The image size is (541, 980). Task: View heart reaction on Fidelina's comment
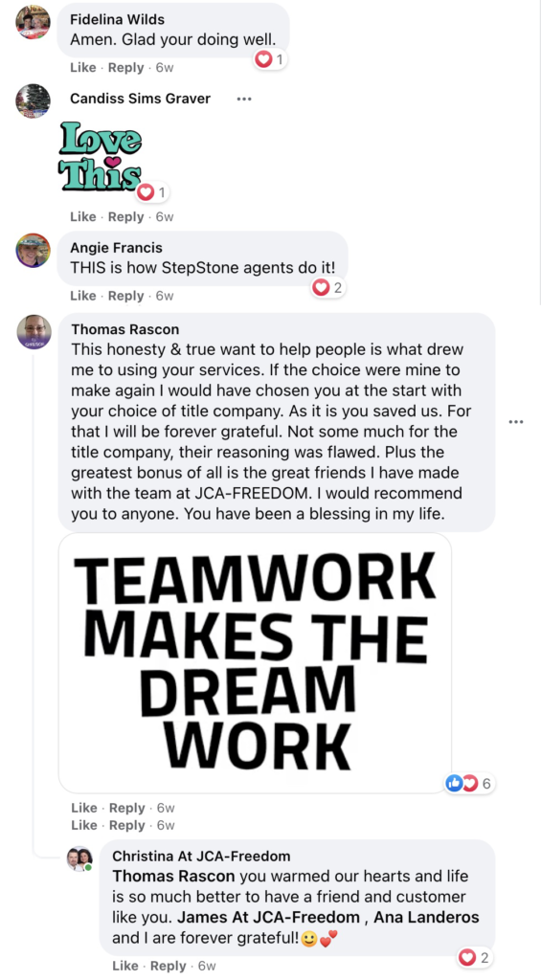click(270, 60)
